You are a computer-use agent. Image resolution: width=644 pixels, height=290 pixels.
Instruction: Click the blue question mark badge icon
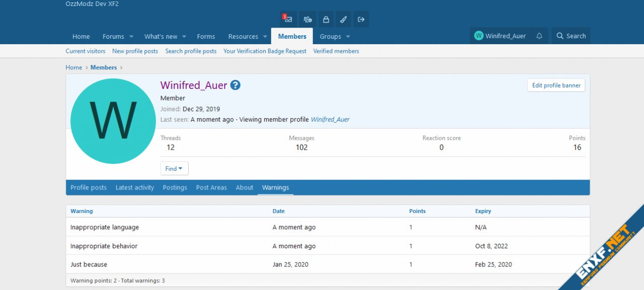coord(235,85)
